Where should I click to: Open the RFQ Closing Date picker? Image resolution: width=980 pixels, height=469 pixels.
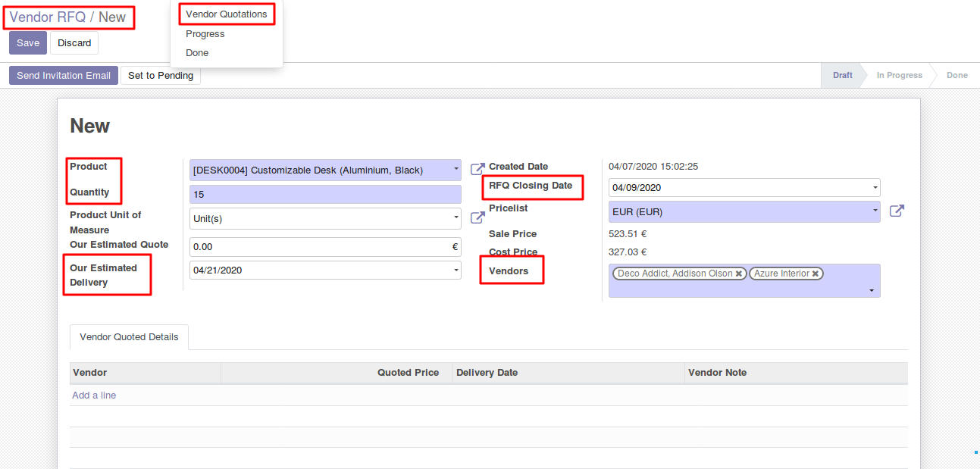pyautogui.click(x=875, y=188)
